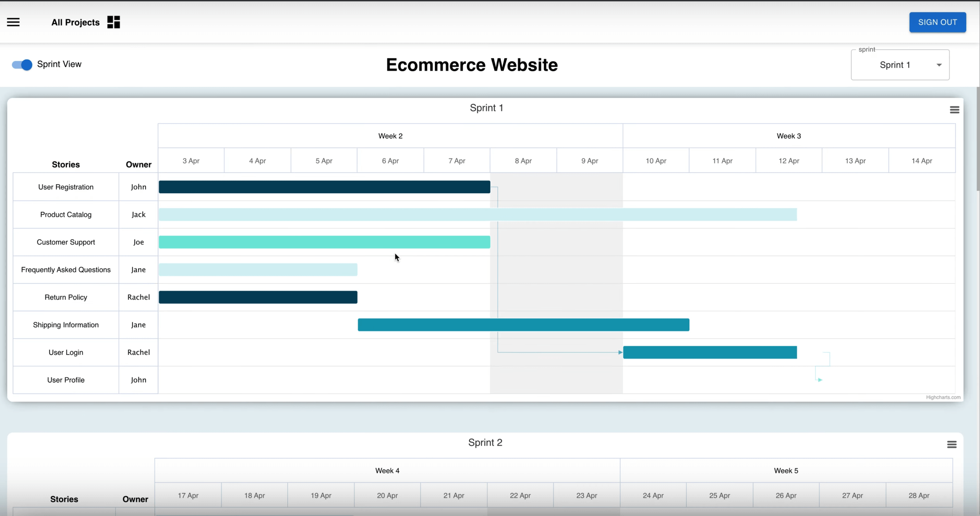980x516 pixels.
Task: Expand the sprint selector dropdown
Action: click(x=900, y=65)
